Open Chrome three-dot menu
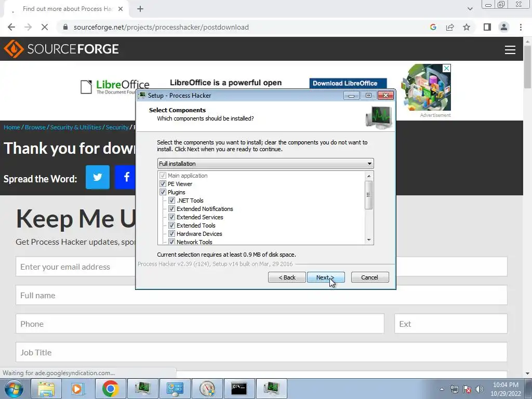Image resolution: width=532 pixels, height=399 pixels. [x=521, y=27]
